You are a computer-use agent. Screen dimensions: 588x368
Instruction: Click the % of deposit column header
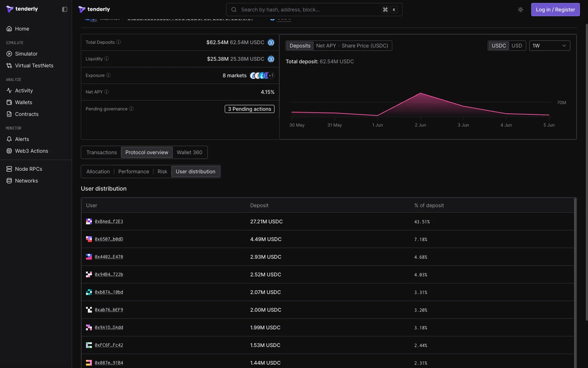click(429, 205)
